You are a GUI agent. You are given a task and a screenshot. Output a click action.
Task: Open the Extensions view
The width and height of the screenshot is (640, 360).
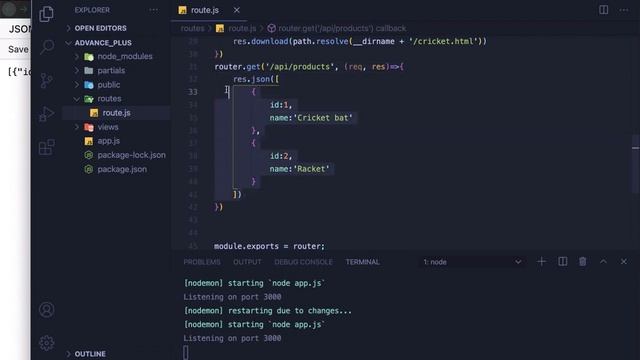[47, 147]
